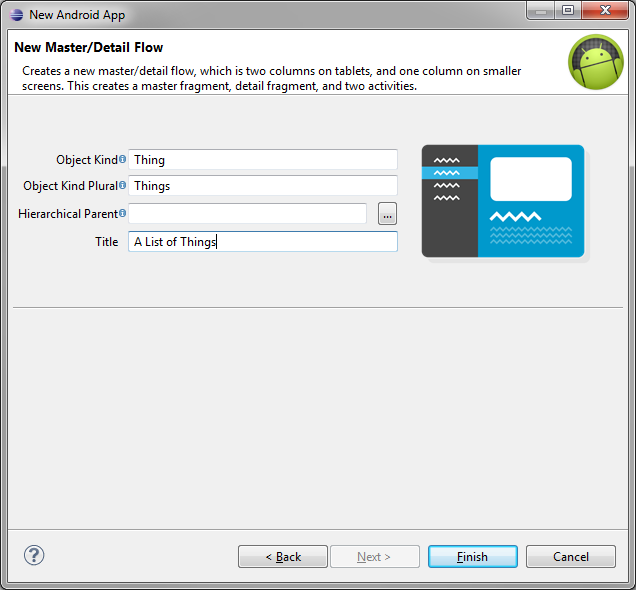Click into the Object Kind field
Image resolution: width=636 pixels, height=590 pixels.
[263, 160]
